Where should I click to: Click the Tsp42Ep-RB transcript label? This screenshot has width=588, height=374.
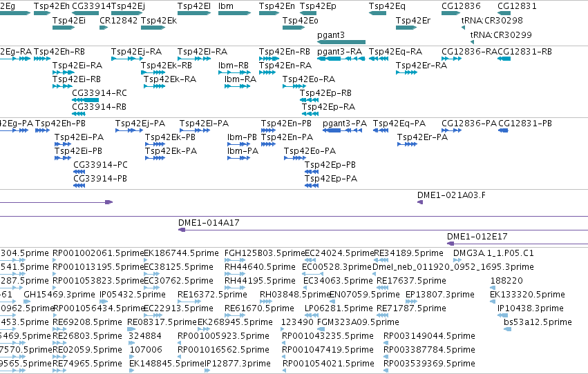coord(326,93)
